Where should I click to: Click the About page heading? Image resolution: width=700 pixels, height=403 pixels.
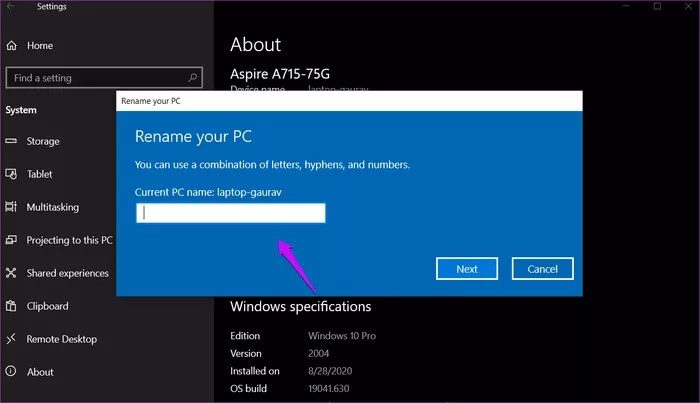pos(255,45)
